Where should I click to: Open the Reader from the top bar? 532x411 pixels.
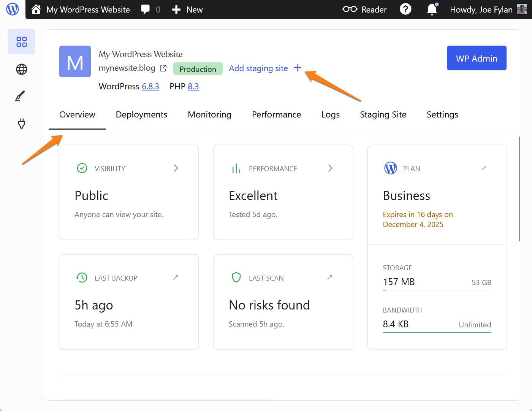(364, 9)
